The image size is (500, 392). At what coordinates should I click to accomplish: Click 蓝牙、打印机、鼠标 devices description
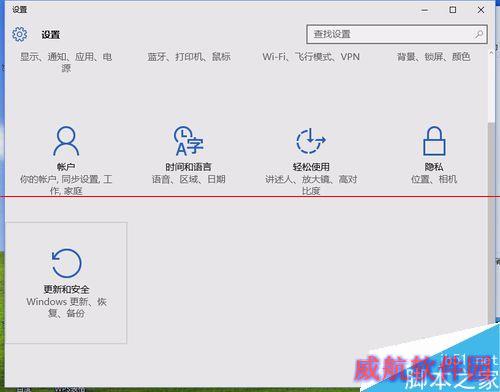coord(189,57)
